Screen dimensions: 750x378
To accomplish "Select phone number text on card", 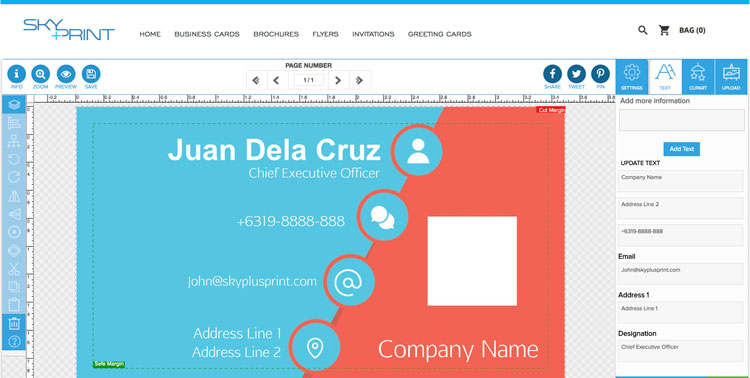I will (290, 222).
